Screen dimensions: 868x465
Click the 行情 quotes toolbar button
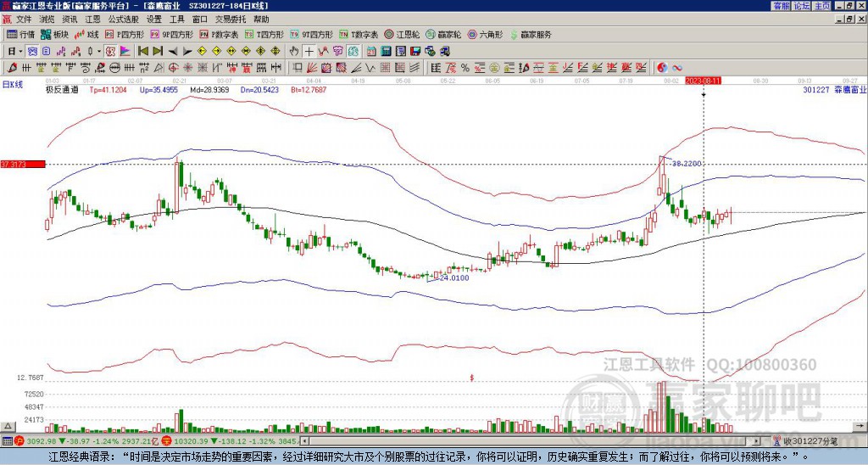click(21, 34)
